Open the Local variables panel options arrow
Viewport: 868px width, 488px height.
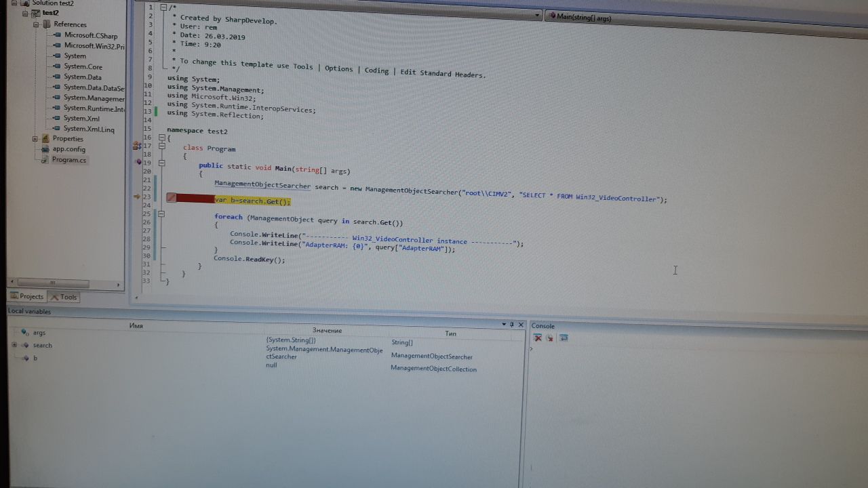(x=504, y=325)
